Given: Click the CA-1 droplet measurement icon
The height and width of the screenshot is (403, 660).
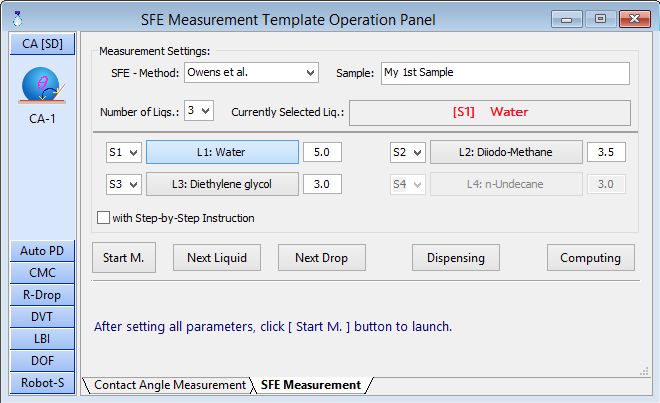Looking at the screenshot, I should (42, 89).
